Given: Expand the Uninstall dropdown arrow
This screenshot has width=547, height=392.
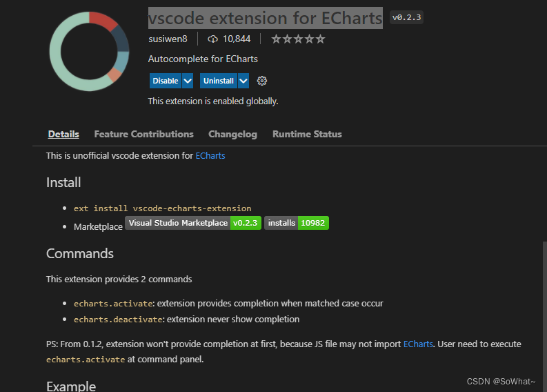Looking at the screenshot, I should point(243,81).
